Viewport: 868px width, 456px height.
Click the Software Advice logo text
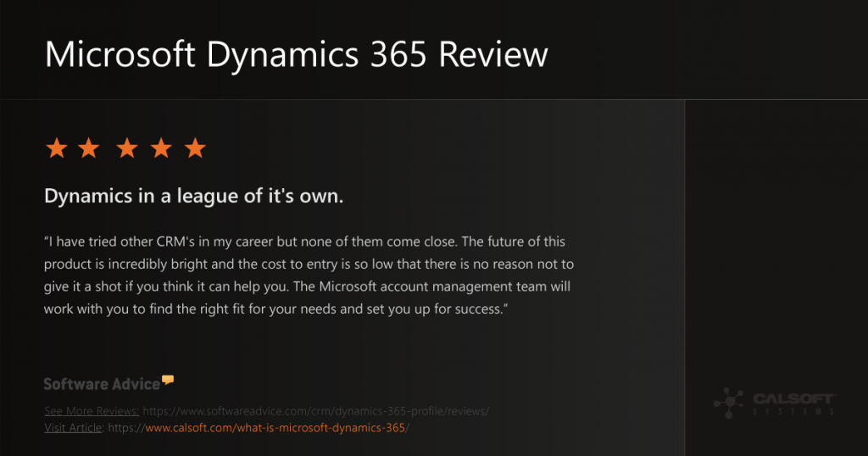click(102, 384)
